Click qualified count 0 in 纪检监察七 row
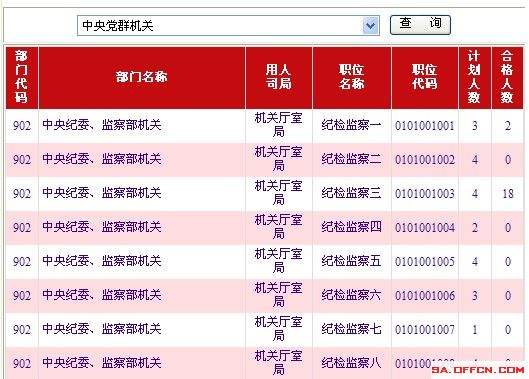 coord(508,329)
